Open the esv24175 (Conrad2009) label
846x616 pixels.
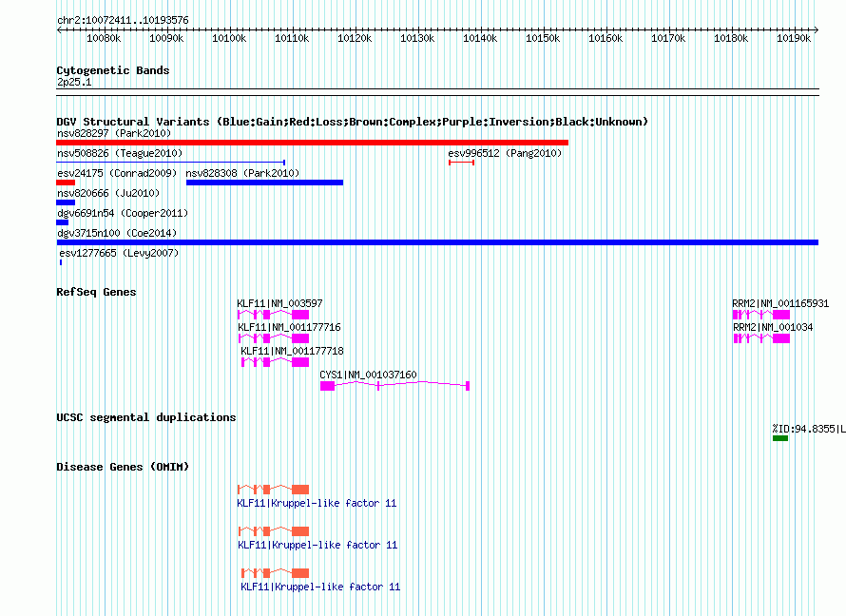coord(117,173)
